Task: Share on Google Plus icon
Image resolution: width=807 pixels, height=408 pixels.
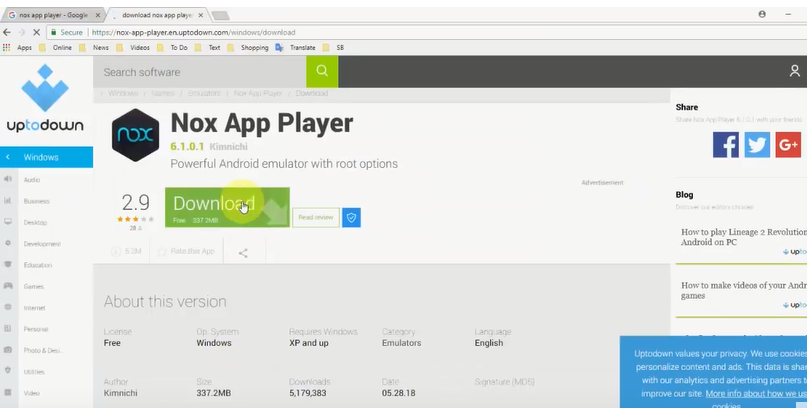Action: (x=788, y=145)
